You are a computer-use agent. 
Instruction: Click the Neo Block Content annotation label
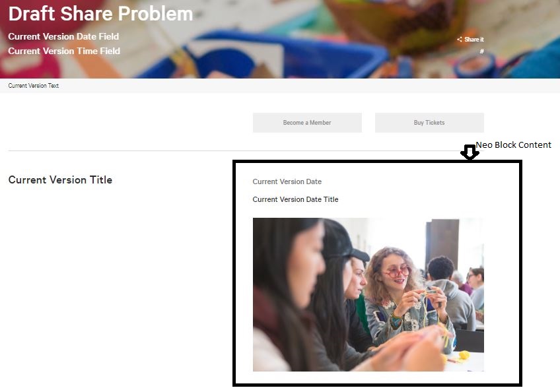coord(514,145)
